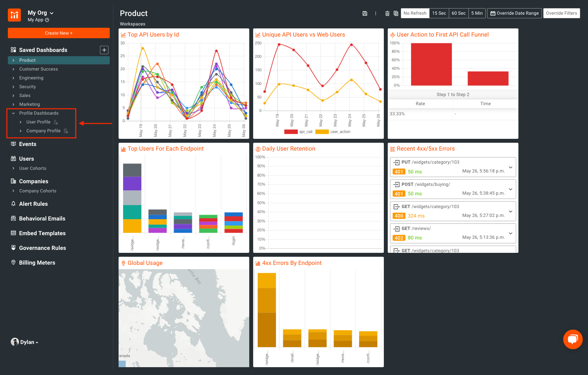Image resolution: width=588 pixels, height=375 pixels.
Task: Expand the PUT /widgets/category/103 error details
Action: (510, 167)
